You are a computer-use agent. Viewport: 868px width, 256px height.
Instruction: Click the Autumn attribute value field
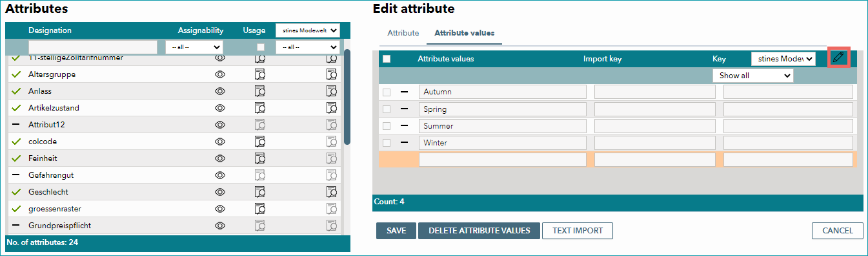[x=503, y=92]
